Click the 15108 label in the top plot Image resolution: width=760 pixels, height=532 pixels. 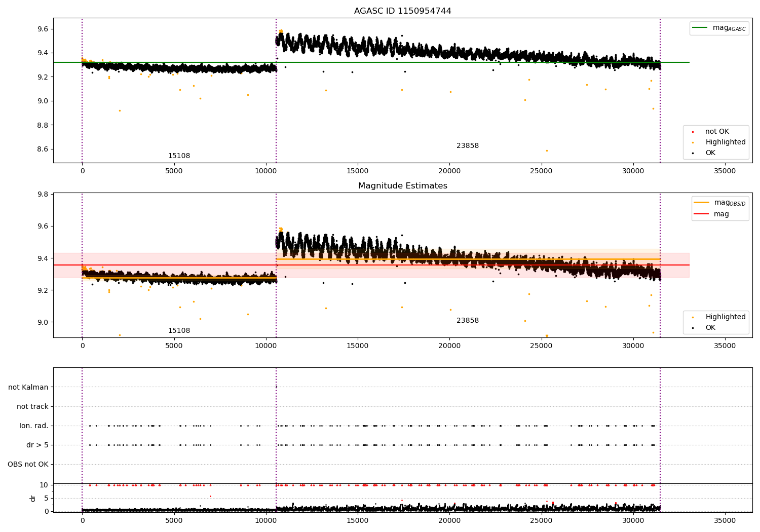click(179, 156)
